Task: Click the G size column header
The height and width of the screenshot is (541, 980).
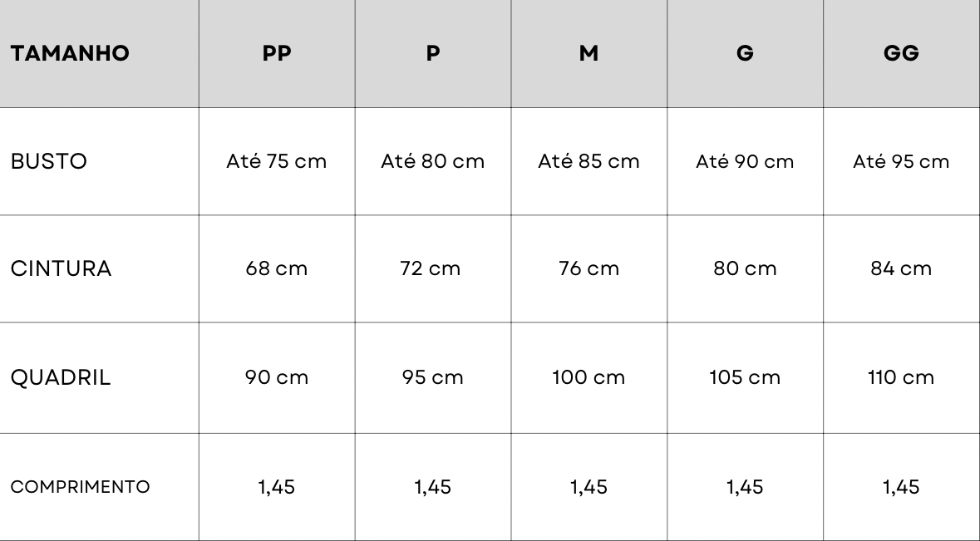Action: [x=745, y=54]
